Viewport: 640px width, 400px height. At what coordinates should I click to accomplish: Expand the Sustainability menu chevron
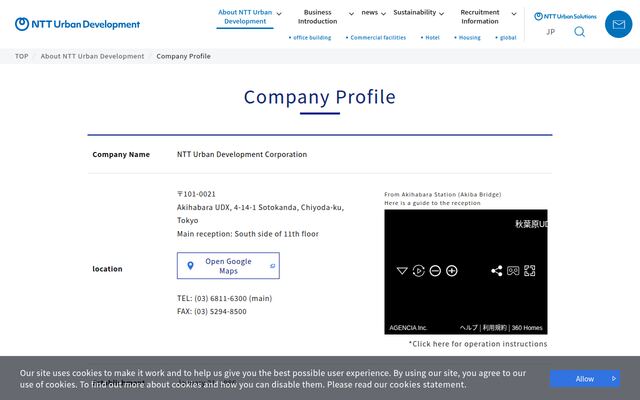(441, 14)
